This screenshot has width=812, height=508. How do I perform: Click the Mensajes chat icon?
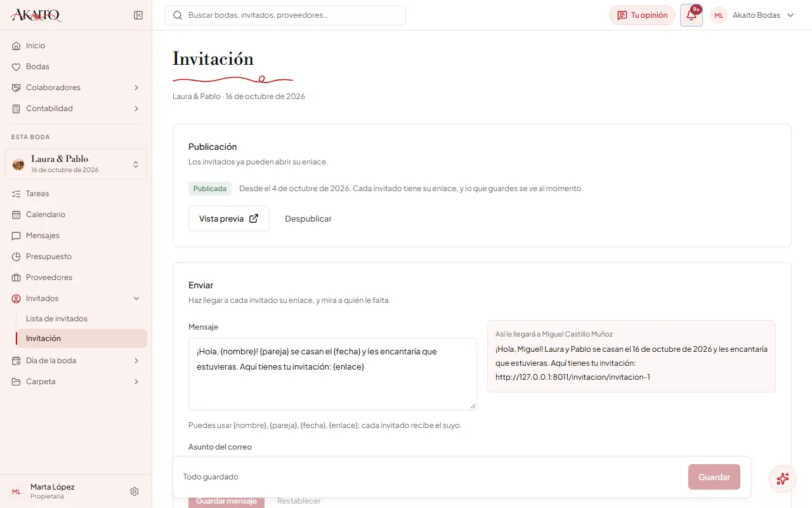tap(16, 236)
